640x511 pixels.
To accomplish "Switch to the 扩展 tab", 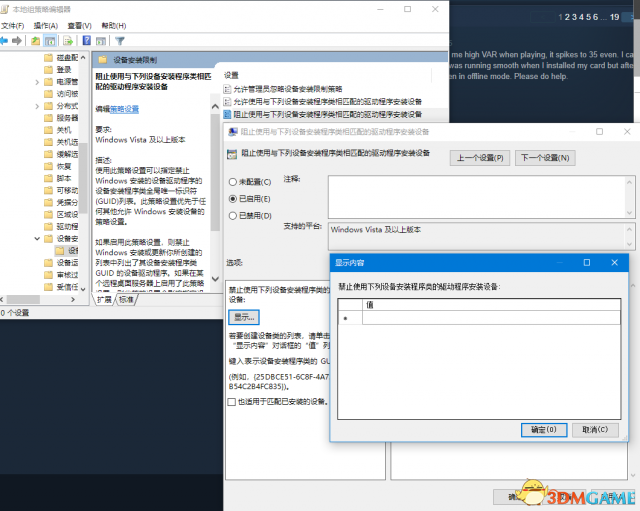I will point(105,300).
